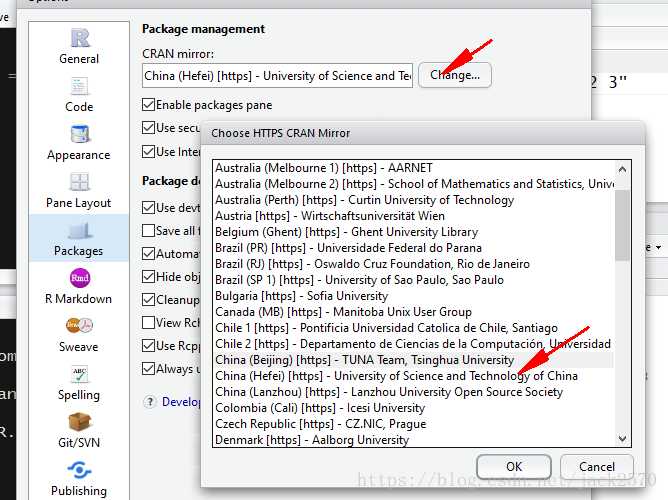The width and height of the screenshot is (668, 500).
Task: Open the Pane Layout options section
Action: click(79, 190)
